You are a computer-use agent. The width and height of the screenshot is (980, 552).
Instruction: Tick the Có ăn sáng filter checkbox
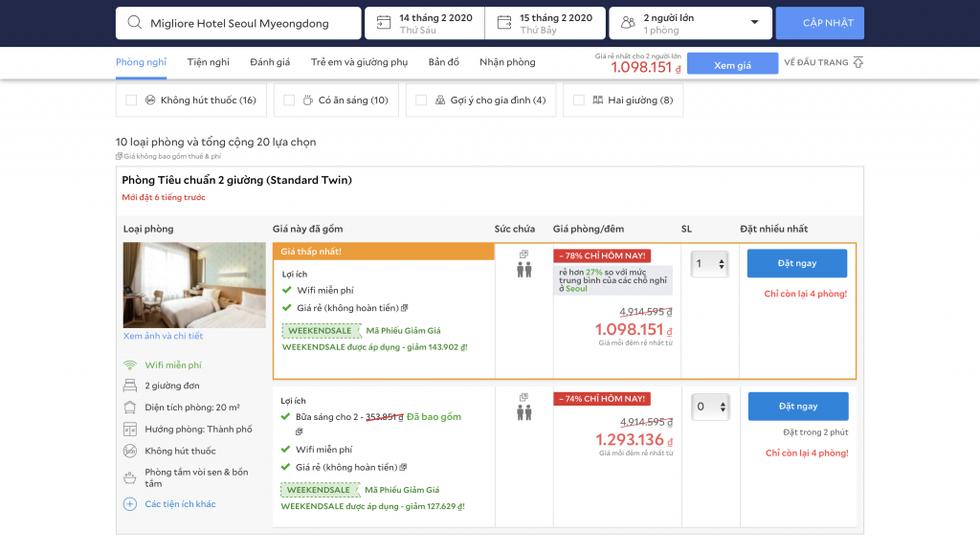[x=289, y=100]
